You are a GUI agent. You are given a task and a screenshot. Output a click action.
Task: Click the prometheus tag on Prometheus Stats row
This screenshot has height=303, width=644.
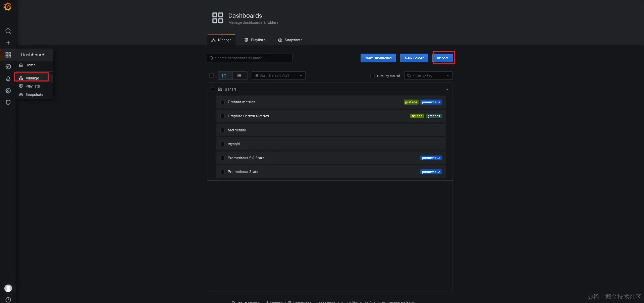[x=431, y=172]
